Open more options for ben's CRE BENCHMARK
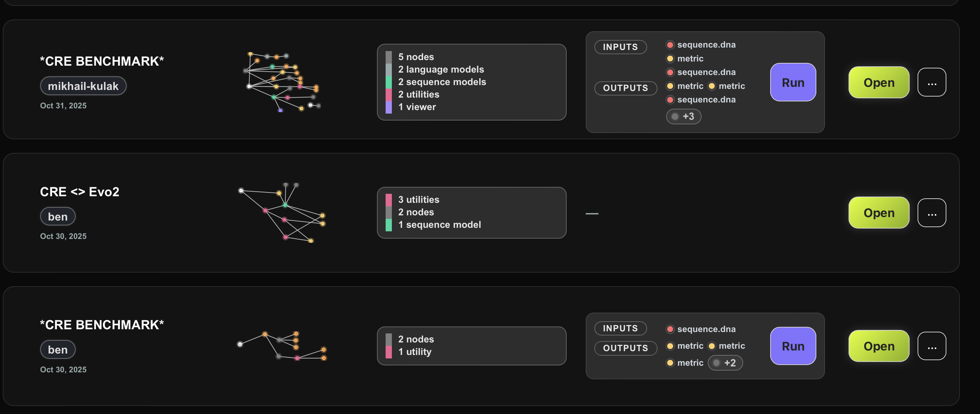 931,346
